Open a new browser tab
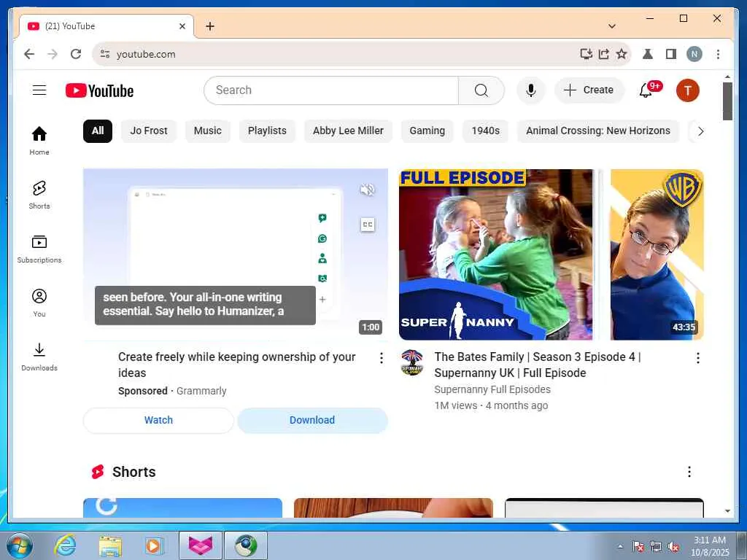The image size is (747, 560). 209,26
